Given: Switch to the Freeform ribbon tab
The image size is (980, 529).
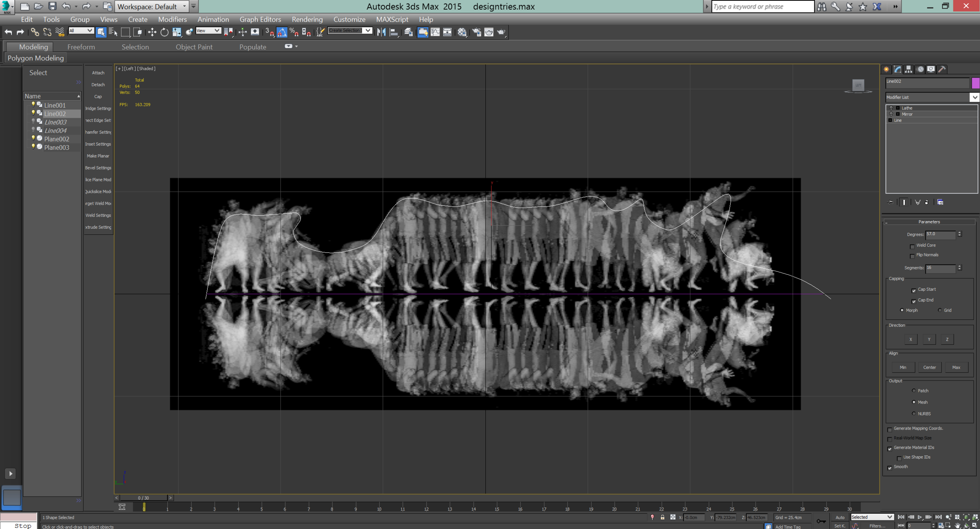Looking at the screenshot, I should coord(81,47).
